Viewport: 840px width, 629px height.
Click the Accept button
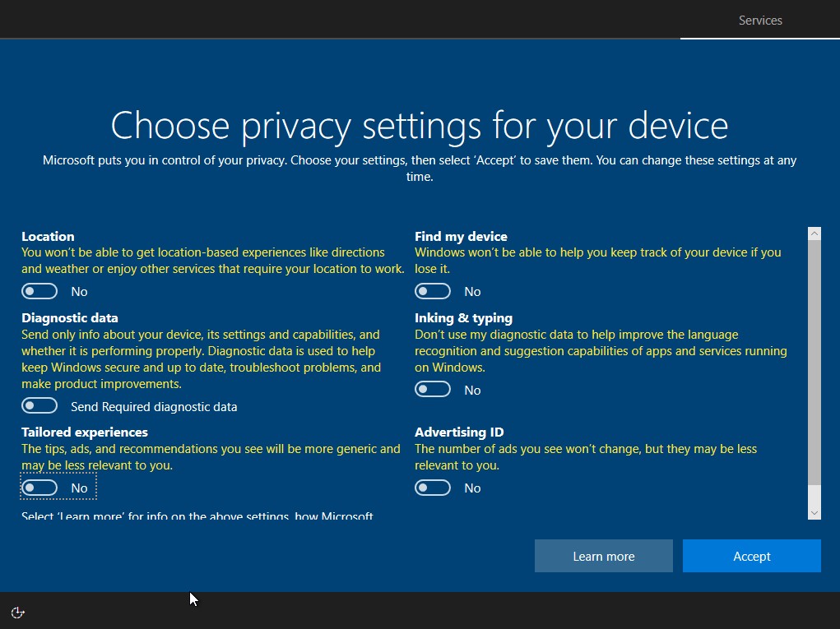750,556
